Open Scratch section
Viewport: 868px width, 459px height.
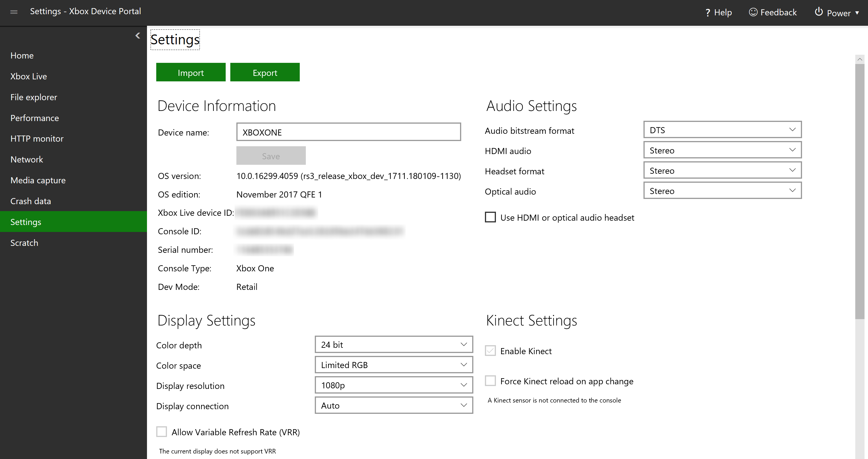point(24,242)
